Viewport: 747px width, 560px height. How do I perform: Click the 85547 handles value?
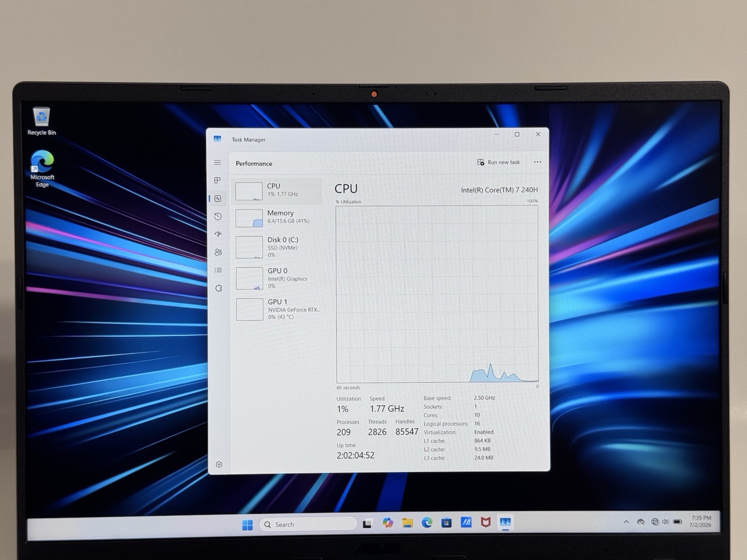point(407,432)
